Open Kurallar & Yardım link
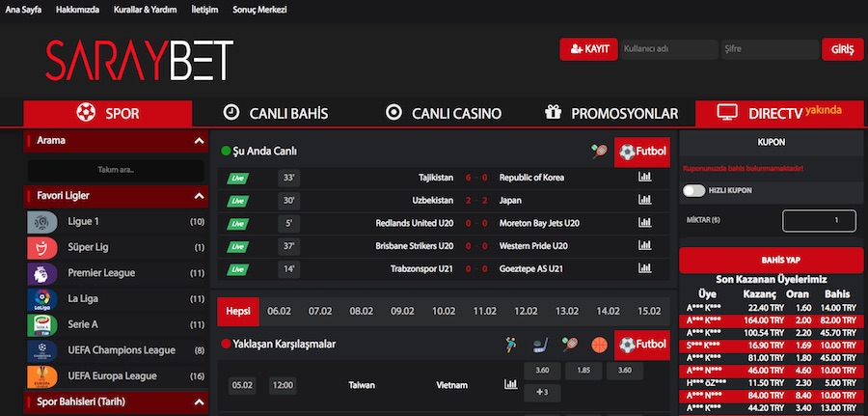 (x=145, y=10)
